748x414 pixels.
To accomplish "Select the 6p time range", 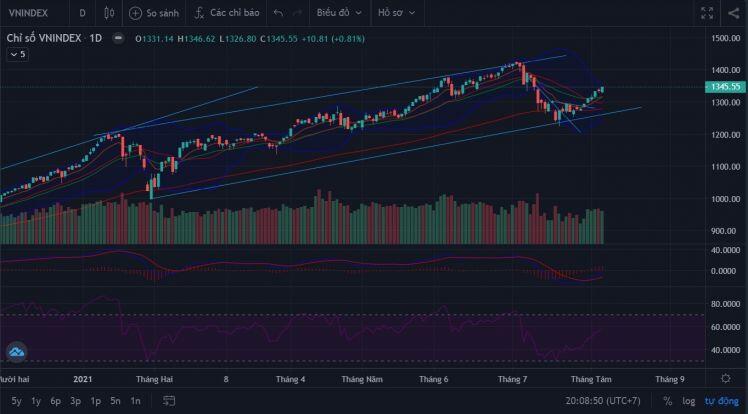I will (55, 401).
